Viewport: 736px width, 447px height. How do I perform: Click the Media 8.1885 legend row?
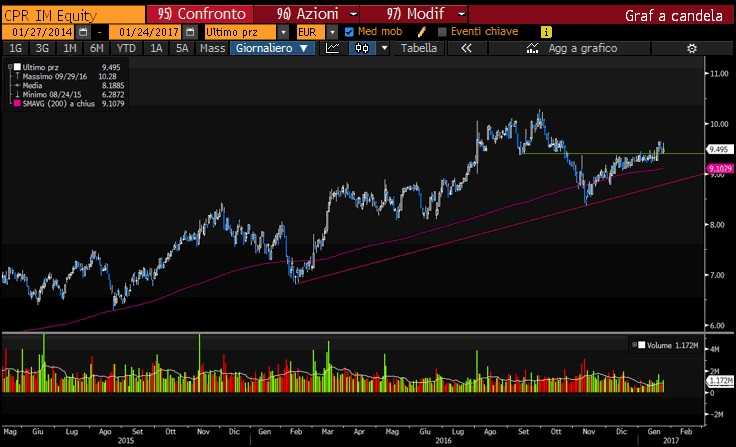(x=69, y=85)
